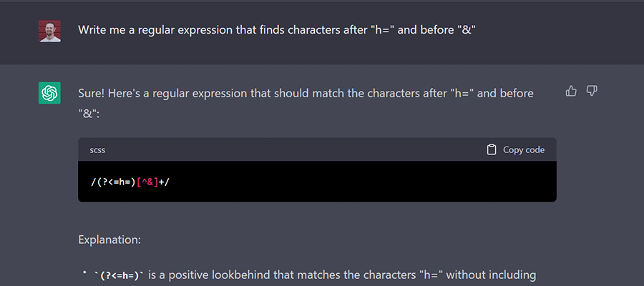The height and width of the screenshot is (286, 644).
Task: Click the clipboard icon beside Copy code
Action: click(491, 149)
